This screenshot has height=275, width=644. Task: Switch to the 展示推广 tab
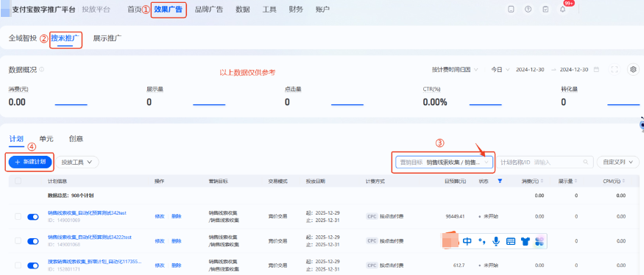pos(107,38)
